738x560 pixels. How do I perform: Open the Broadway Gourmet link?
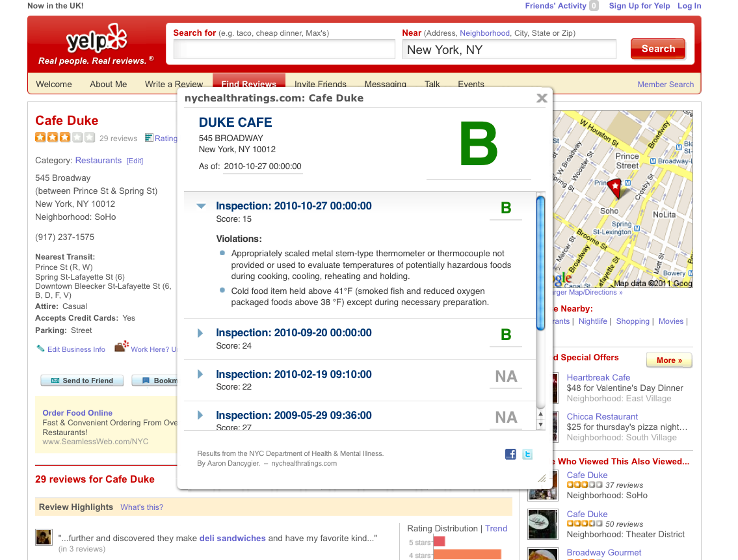pyautogui.click(x=604, y=552)
